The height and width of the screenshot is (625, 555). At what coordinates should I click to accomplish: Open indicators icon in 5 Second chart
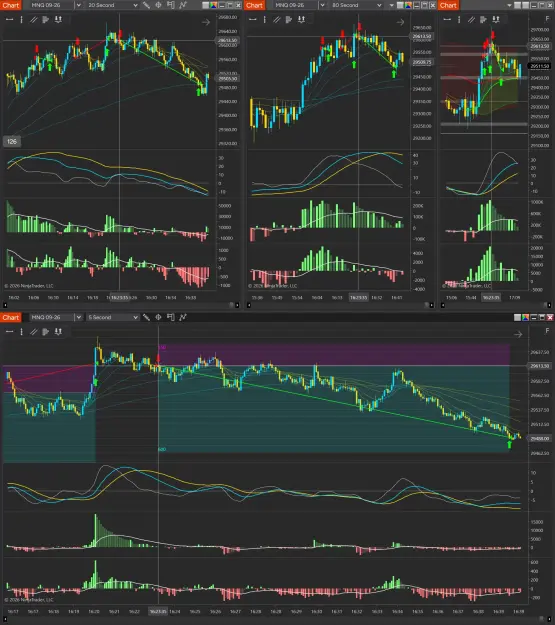point(183,317)
